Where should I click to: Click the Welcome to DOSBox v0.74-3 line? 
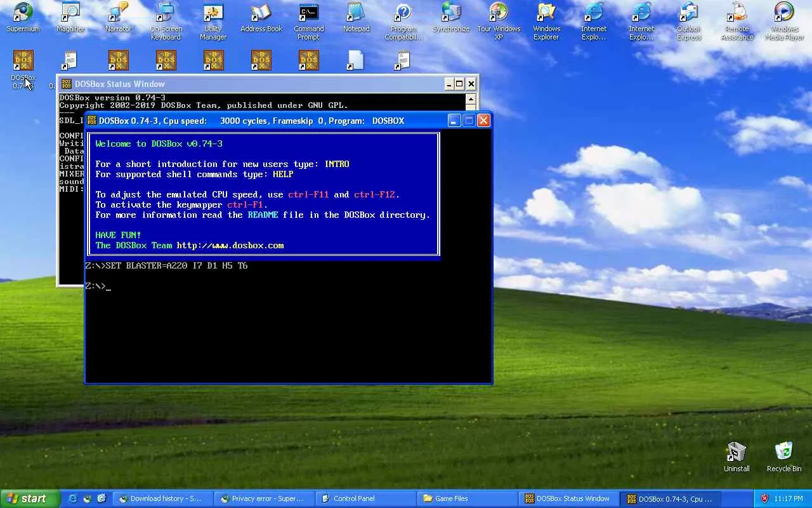[159, 144]
